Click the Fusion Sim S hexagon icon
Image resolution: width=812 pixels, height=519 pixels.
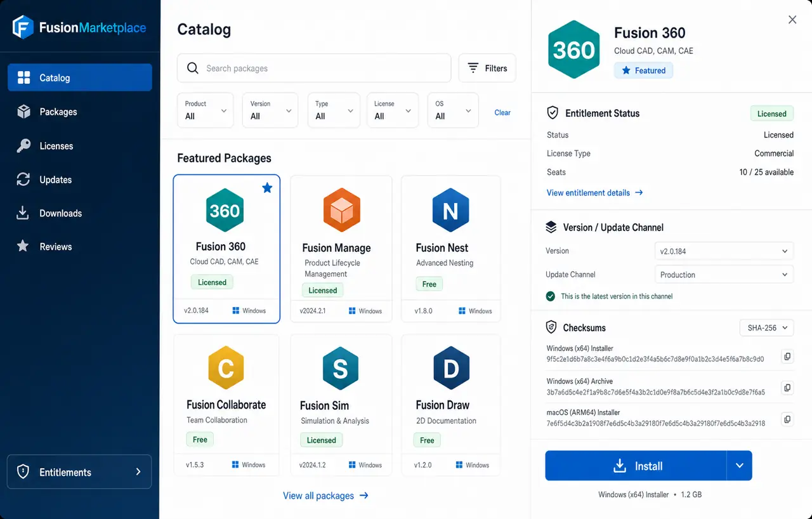click(x=341, y=369)
